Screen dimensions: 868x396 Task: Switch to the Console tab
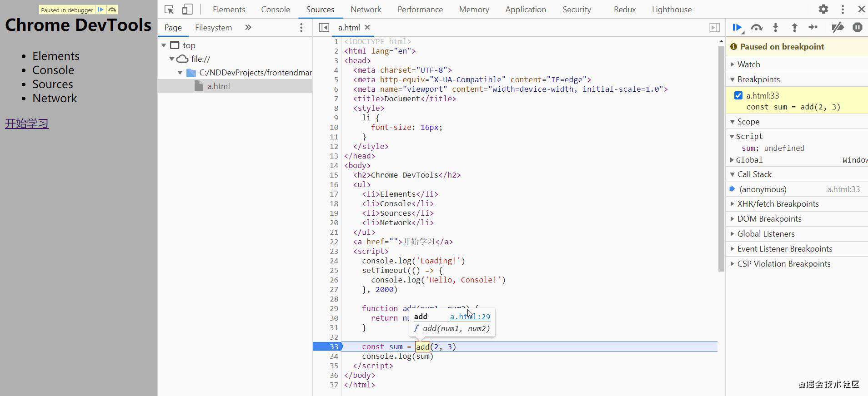tap(276, 10)
